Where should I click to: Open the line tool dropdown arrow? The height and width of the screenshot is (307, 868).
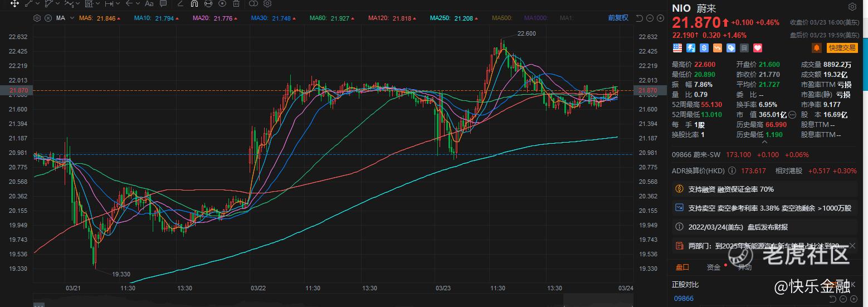38,3
